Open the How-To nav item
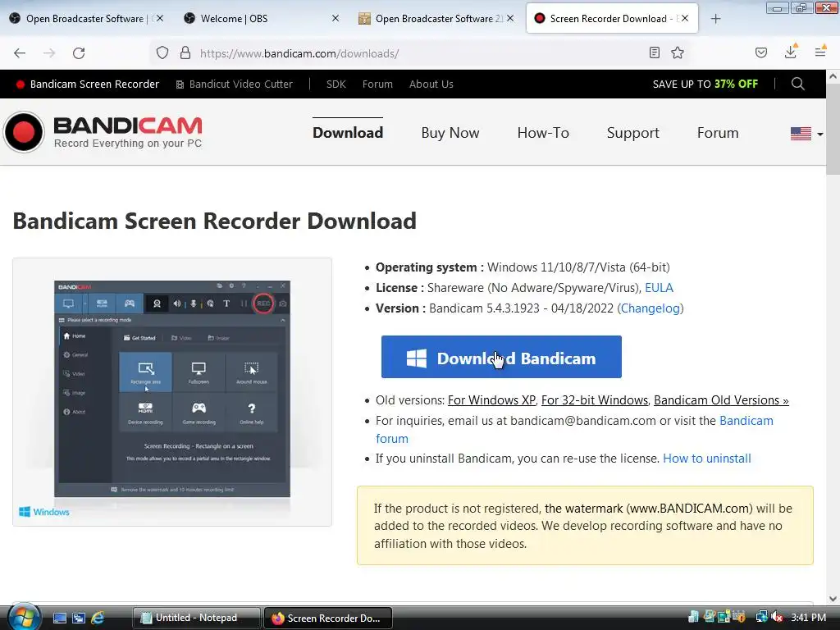The image size is (840, 630). tap(543, 133)
